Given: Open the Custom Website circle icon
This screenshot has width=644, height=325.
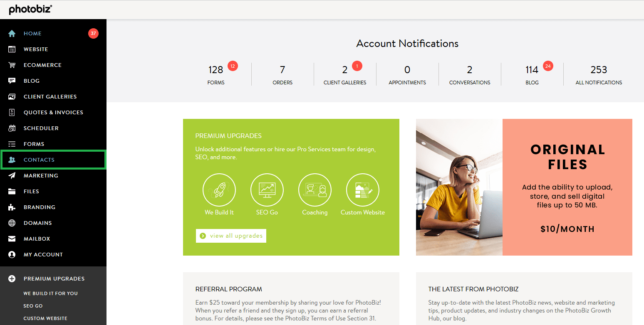Looking at the screenshot, I should coord(363,190).
